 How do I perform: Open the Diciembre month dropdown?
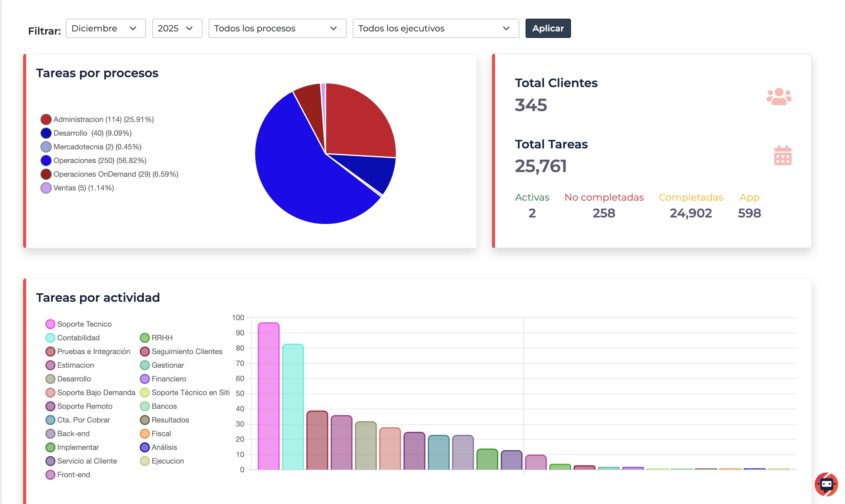pos(105,28)
